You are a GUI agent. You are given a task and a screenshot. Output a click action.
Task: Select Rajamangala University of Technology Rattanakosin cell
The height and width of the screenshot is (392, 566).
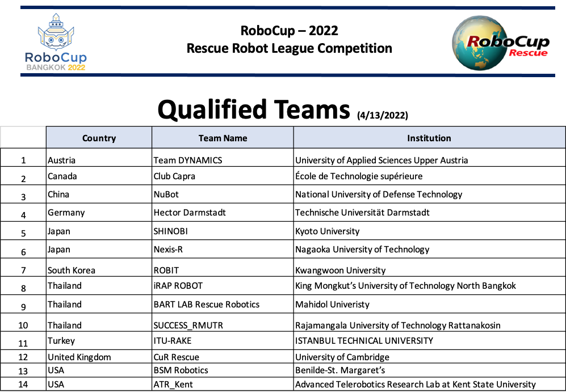[x=429, y=322]
